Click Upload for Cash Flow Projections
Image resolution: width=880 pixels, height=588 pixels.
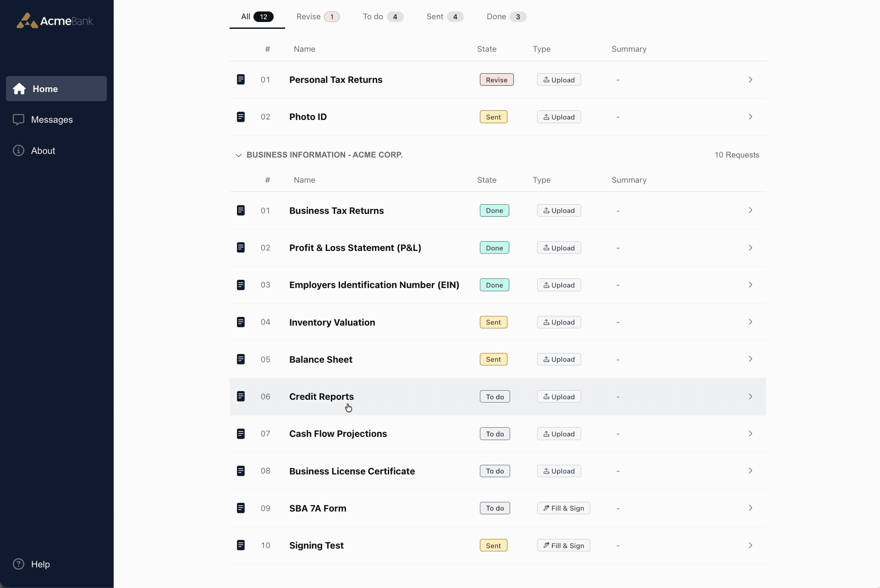point(558,434)
